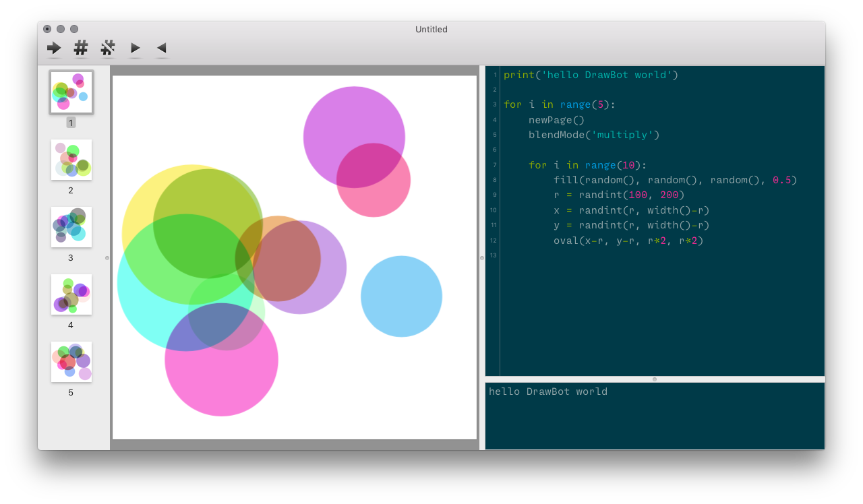Click the light blue circle on the canvas

[401, 296]
